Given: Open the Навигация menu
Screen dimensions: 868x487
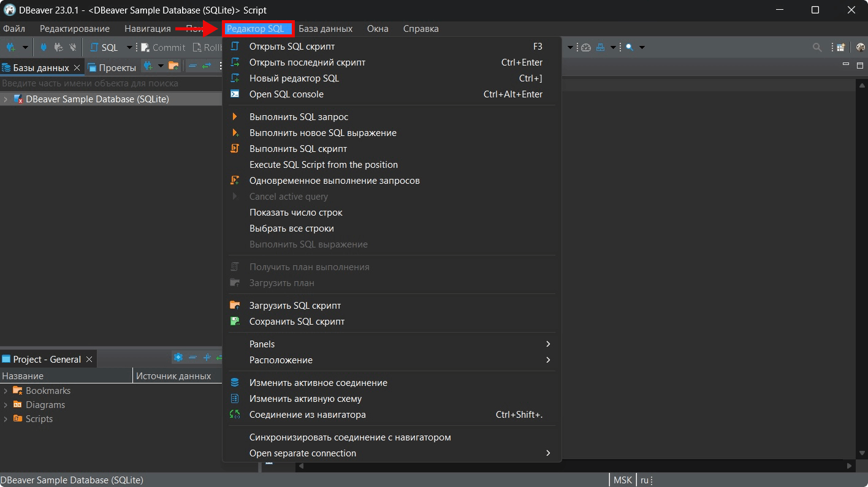Looking at the screenshot, I should [x=148, y=29].
